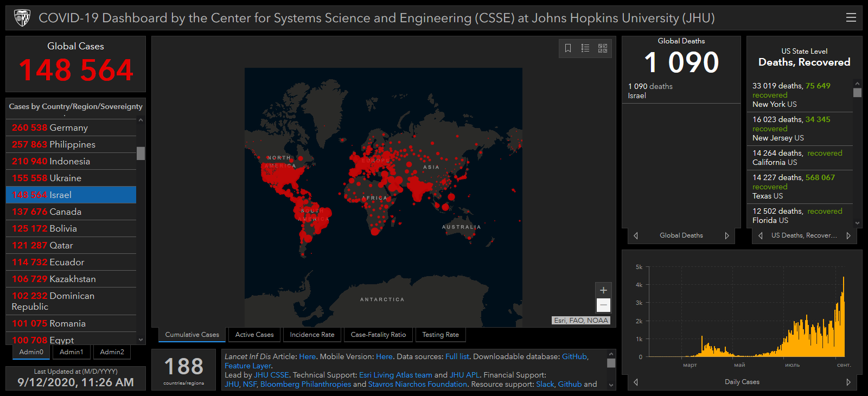868x396 pixels.
Task: Open the map legend list icon
Action: (585, 48)
